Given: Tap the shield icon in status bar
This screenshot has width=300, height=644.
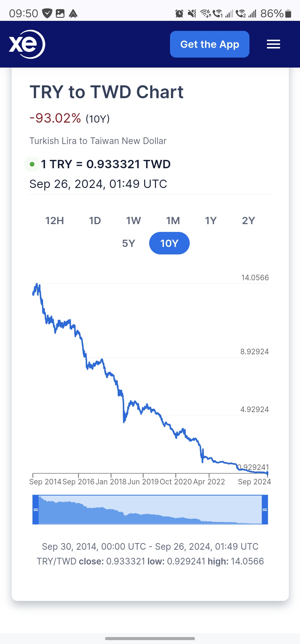Looking at the screenshot, I should (x=47, y=13).
